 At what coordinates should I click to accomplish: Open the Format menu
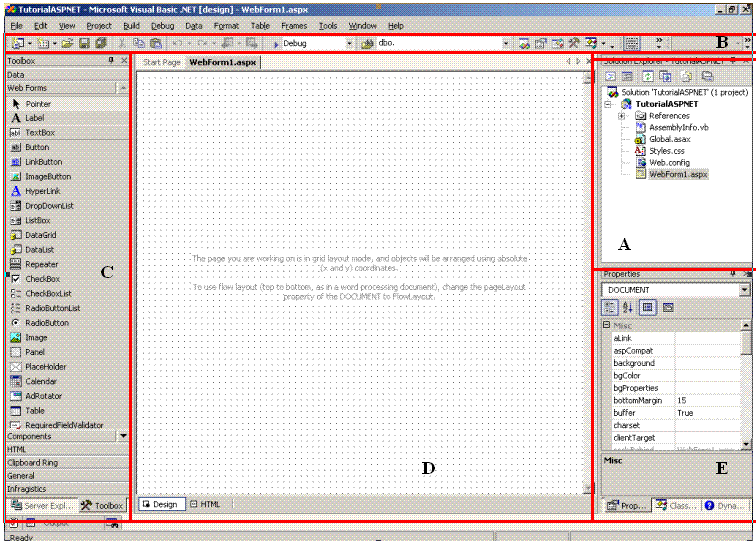[x=226, y=26]
